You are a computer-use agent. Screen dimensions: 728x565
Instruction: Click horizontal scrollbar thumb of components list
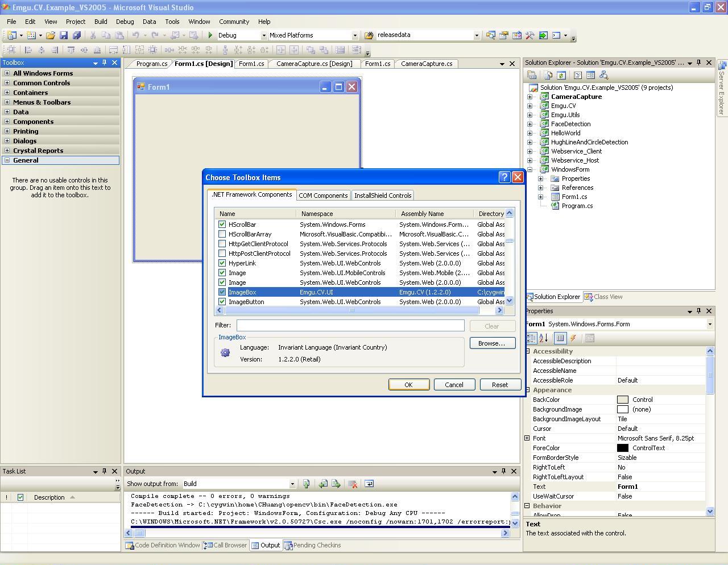click(351, 310)
